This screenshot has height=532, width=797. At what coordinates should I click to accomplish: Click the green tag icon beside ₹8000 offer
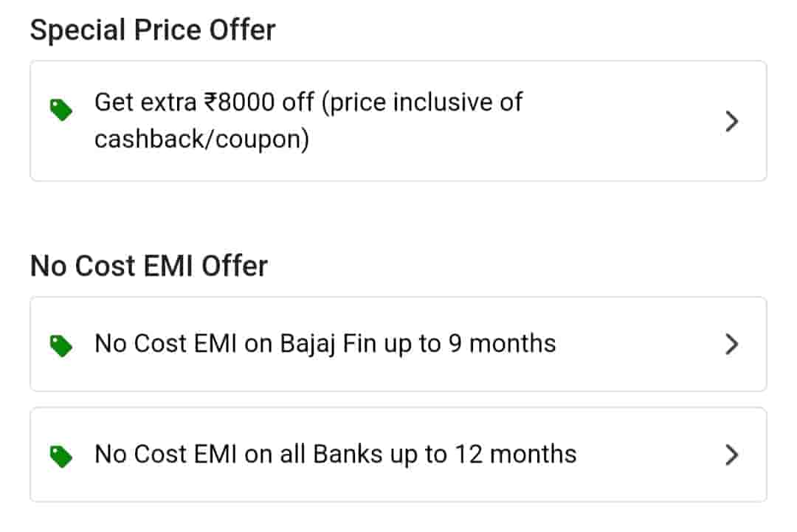click(61, 111)
